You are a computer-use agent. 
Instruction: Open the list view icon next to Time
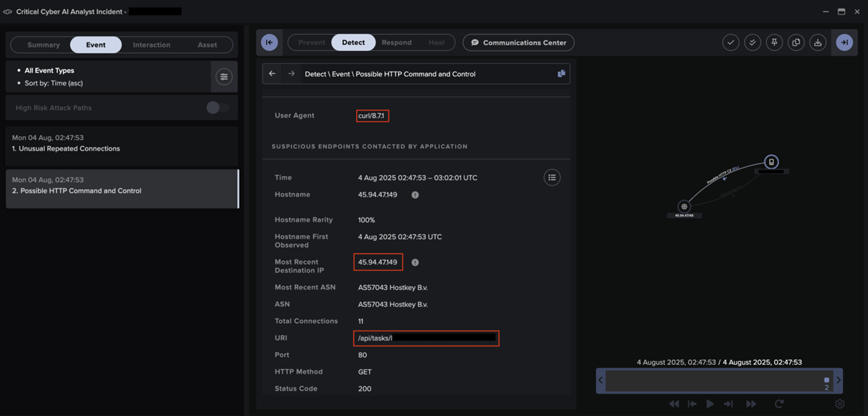pyautogui.click(x=552, y=177)
